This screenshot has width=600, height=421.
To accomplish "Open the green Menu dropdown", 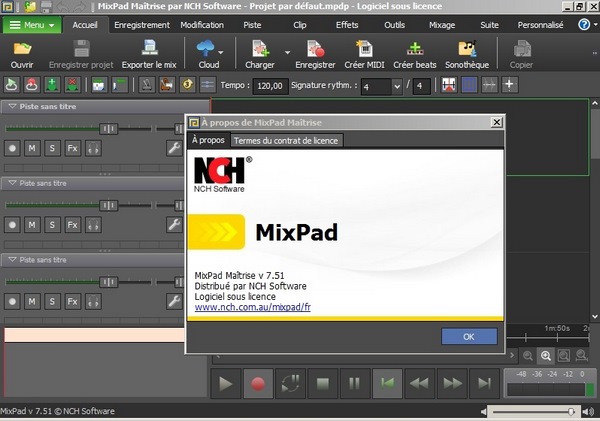I will click(x=32, y=25).
